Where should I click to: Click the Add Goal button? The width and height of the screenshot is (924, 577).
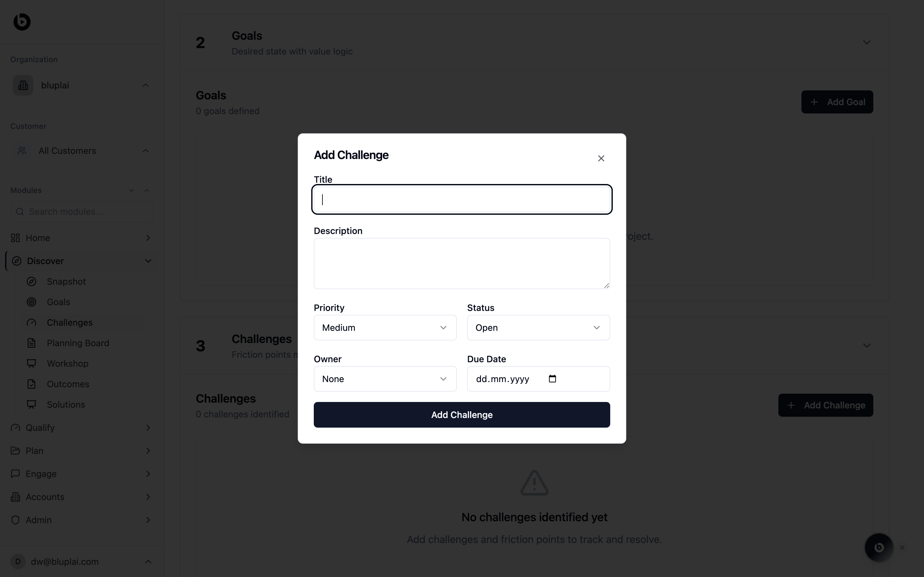[x=837, y=102]
